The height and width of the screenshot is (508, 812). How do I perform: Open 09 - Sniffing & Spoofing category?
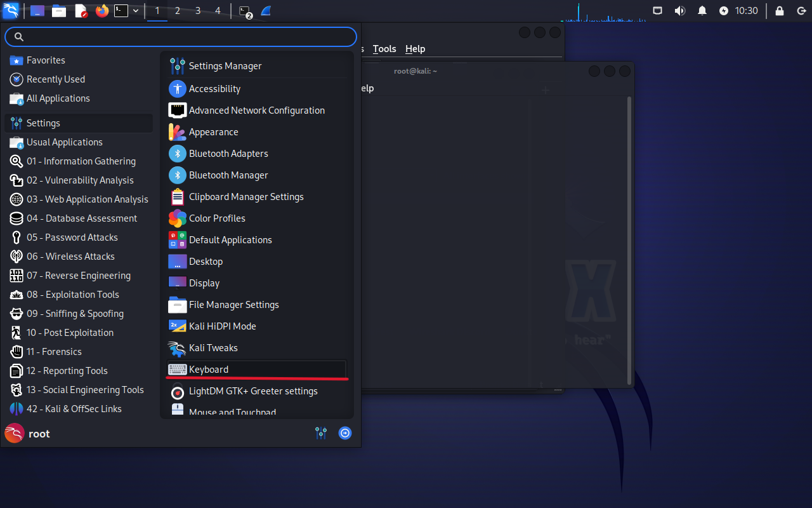click(79, 314)
